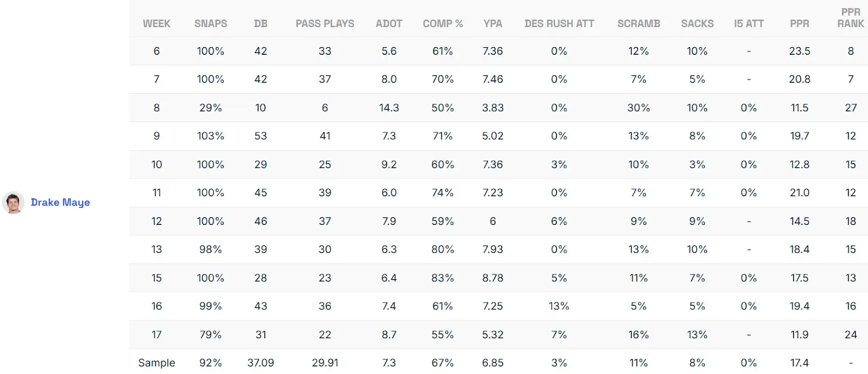Sort by COMP % header

(x=443, y=24)
